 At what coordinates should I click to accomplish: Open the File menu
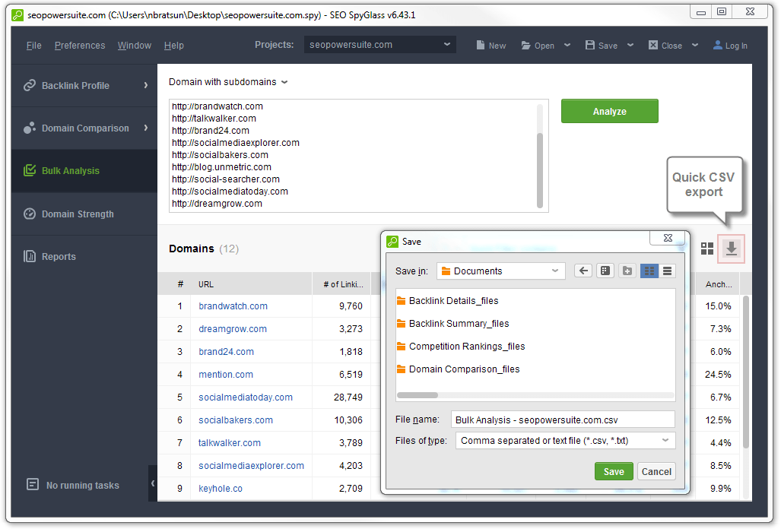click(34, 46)
